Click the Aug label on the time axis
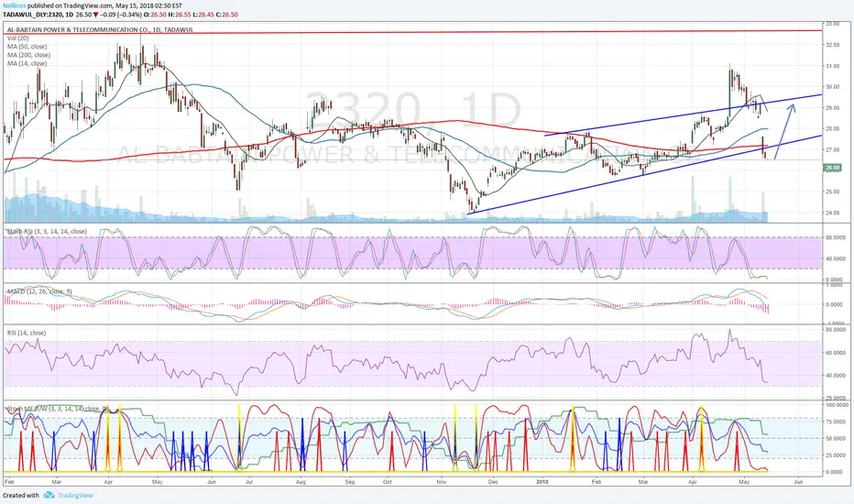Screen dimensions: 854x504 click(301, 482)
